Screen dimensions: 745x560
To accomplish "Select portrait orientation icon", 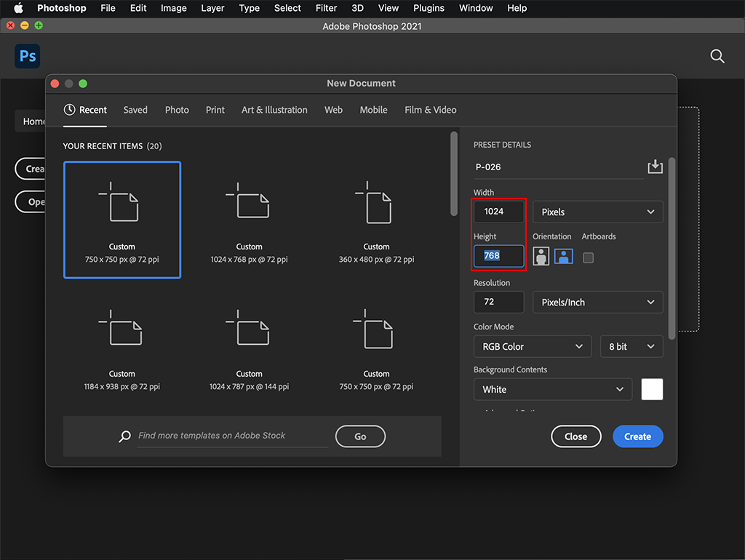I will click(x=541, y=257).
